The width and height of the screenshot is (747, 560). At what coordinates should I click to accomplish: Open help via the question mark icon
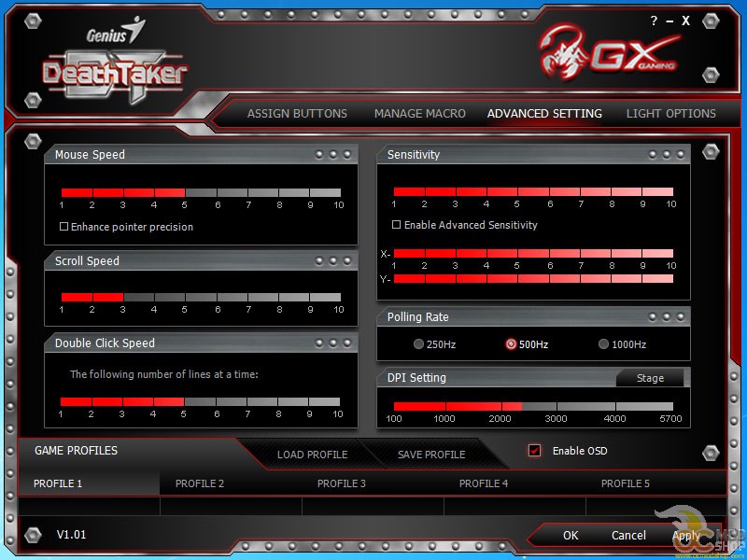(x=654, y=21)
